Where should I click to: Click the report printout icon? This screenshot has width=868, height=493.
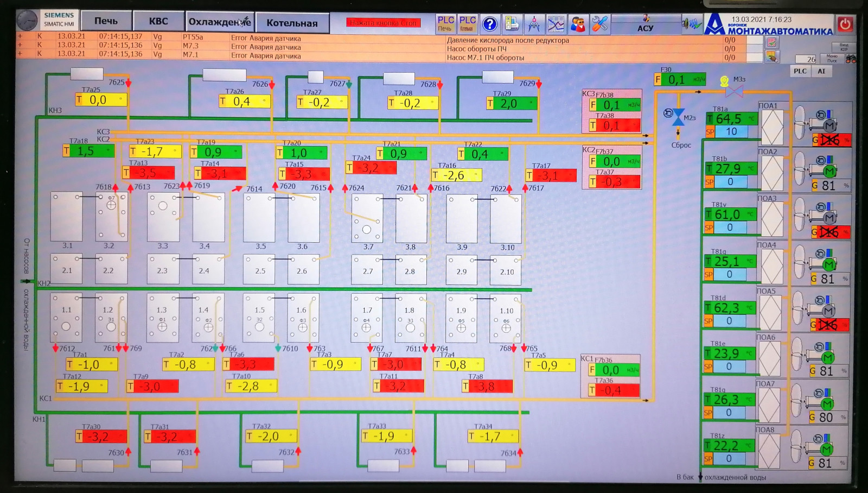pyautogui.click(x=512, y=24)
